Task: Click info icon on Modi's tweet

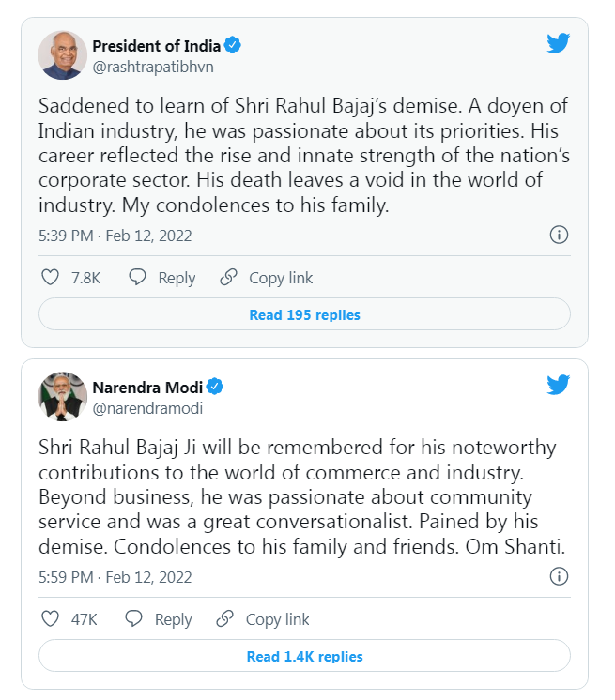Action: coord(558,576)
